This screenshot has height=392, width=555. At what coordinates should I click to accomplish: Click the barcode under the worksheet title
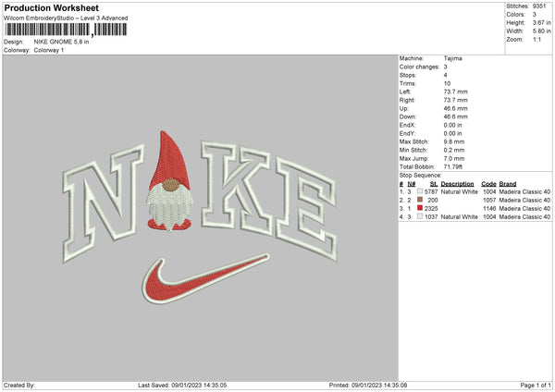coord(66,30)
